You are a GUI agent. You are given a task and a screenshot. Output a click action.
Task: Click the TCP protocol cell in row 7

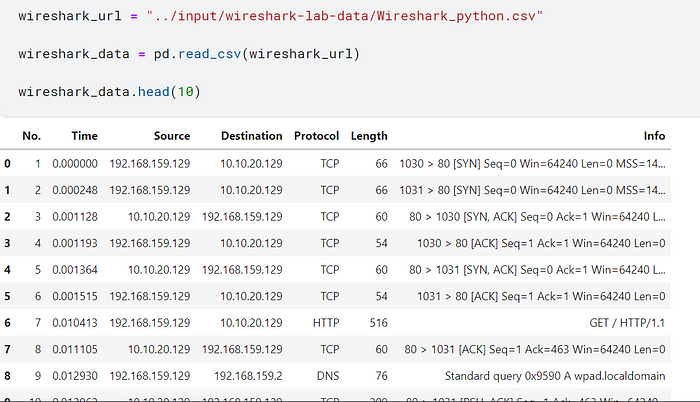click(x=330, y=349)
